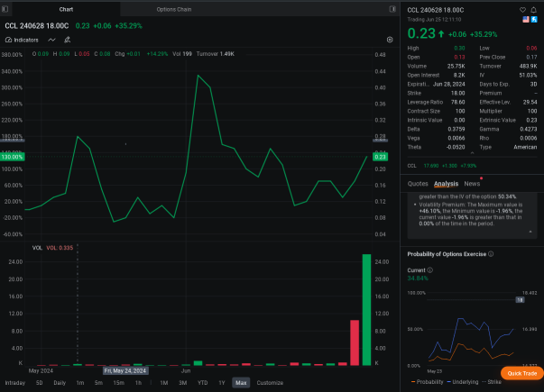Toggle the Strike legend series
This screenshot has height=392, width=544.
click(492, 382)
